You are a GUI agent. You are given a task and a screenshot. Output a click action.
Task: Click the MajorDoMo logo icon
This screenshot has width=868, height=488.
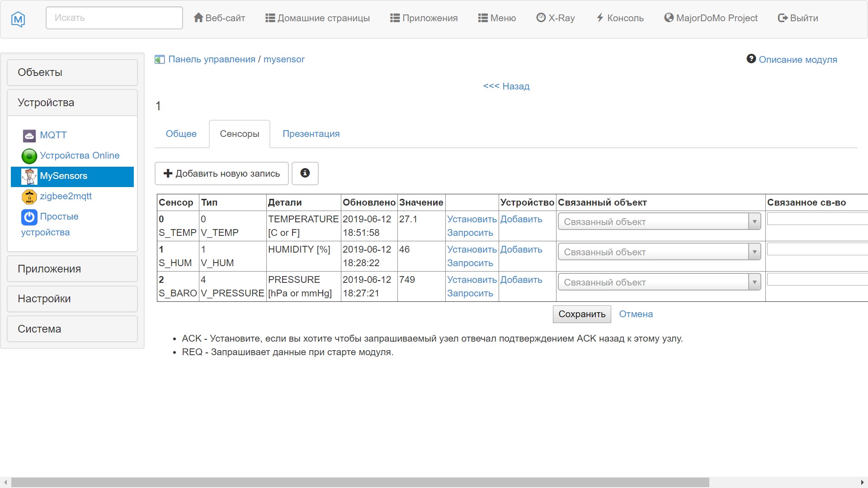(x=18, y=19)
